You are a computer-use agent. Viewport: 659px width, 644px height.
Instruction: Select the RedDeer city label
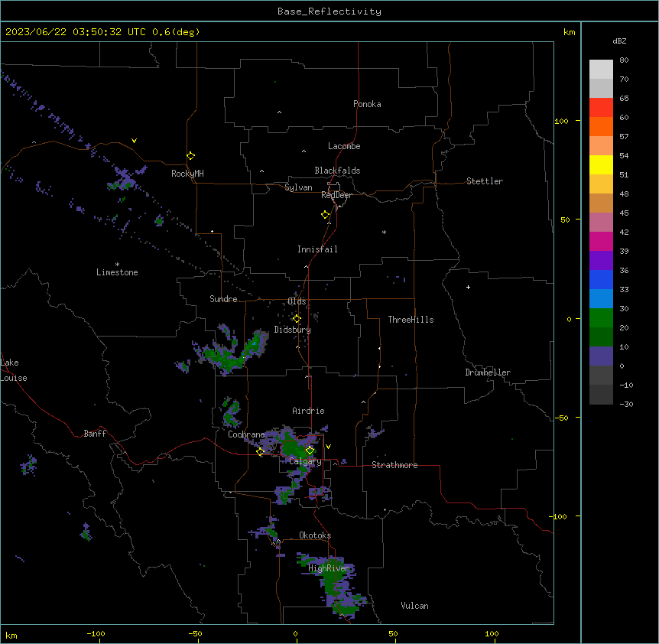(336, 195)
